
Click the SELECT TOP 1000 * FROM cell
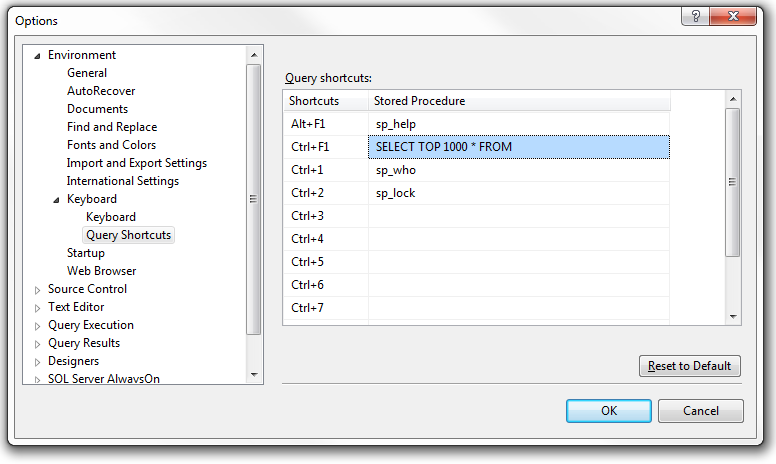tap(519, 147)
